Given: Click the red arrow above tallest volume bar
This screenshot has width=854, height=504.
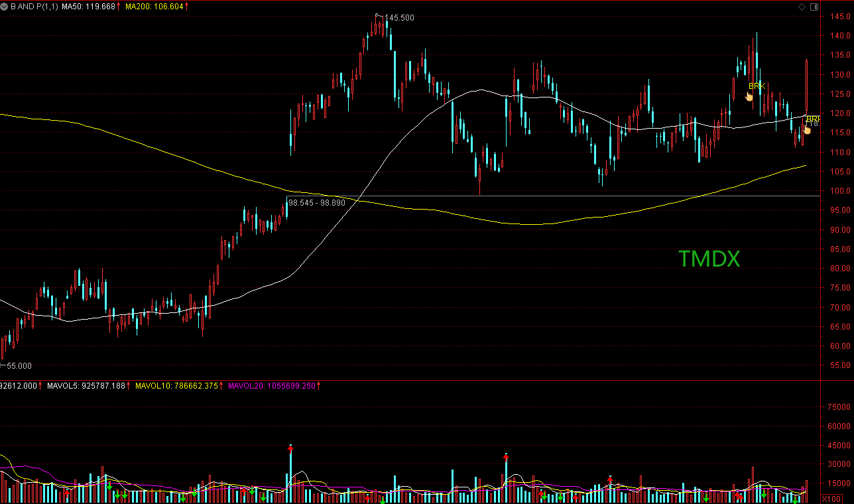Looking at the screenshot, I should click(290, 448).
